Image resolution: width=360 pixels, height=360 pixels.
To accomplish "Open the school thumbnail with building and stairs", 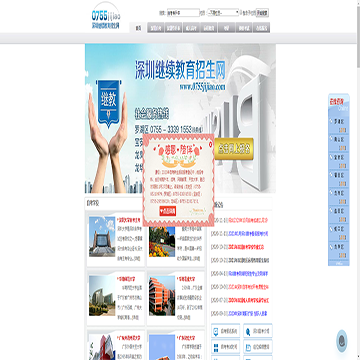I will pyautogui.click(x=102, y=237).
